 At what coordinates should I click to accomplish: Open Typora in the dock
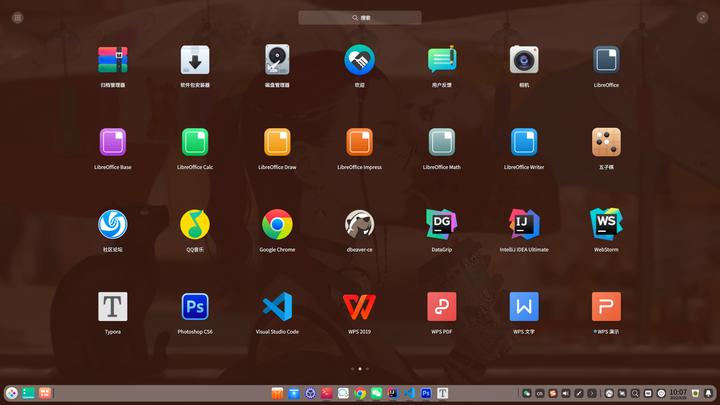tap(442, 393)
